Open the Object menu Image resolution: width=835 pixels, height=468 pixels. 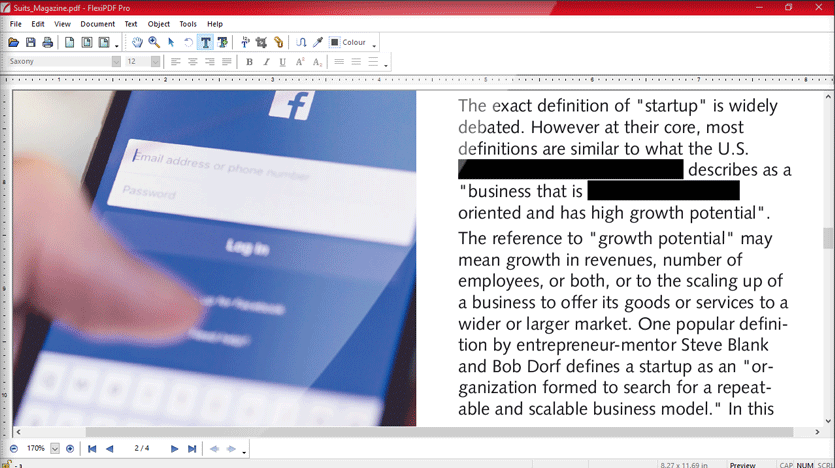pos(159,24)
